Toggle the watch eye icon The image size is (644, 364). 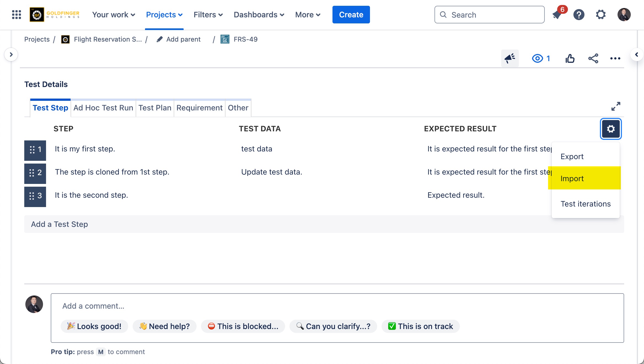(x=537, y=58)
